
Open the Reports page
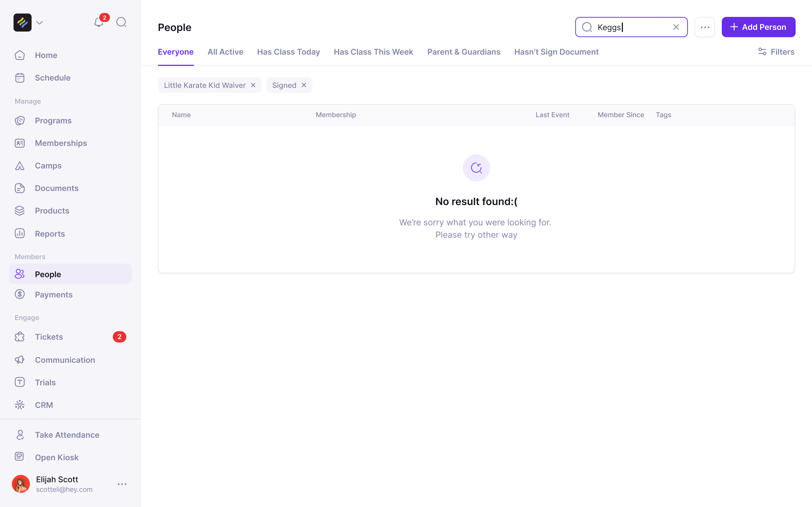50,234
